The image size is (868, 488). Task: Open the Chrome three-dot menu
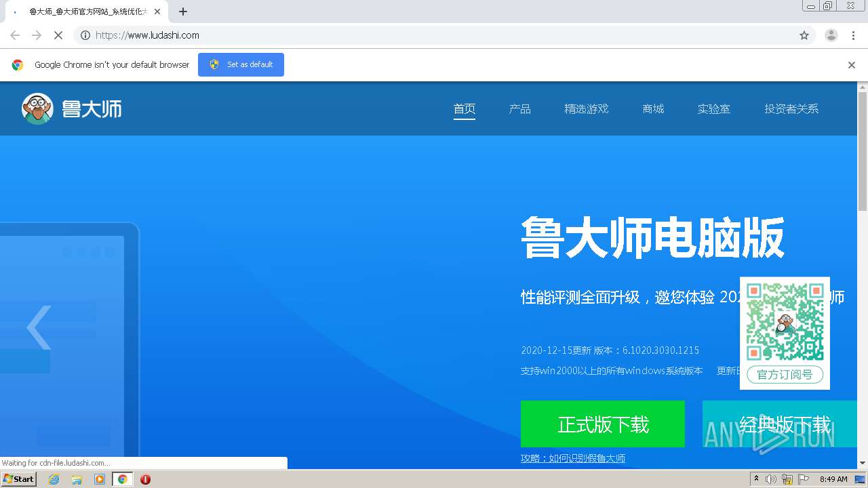point(854,35)
